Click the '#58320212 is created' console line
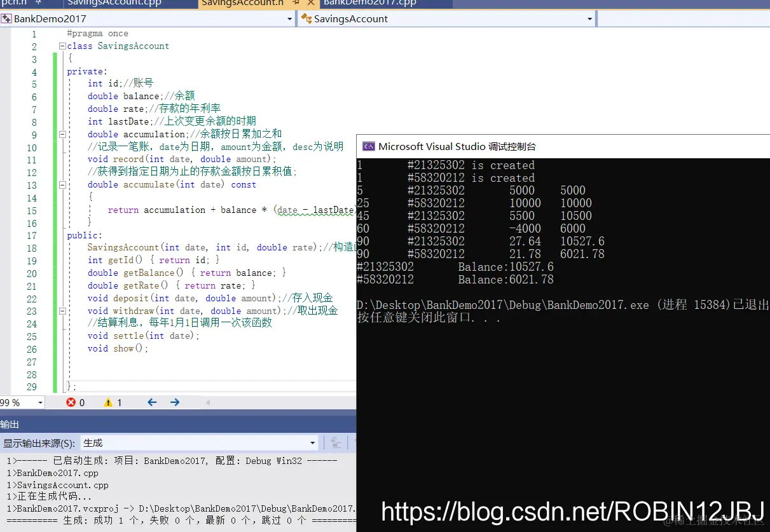Image resolution: width=770 pixels, height=532 pixels. (x=446, y=178)
